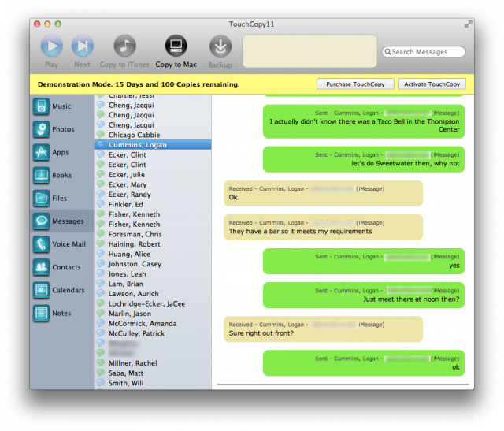
Task: Select the Foresman, Chris conversation
Action: pos(153,234)
